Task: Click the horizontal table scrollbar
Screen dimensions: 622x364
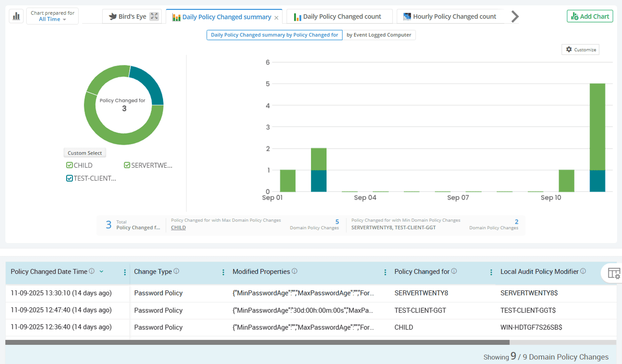Action: click(x=258, y=342)
